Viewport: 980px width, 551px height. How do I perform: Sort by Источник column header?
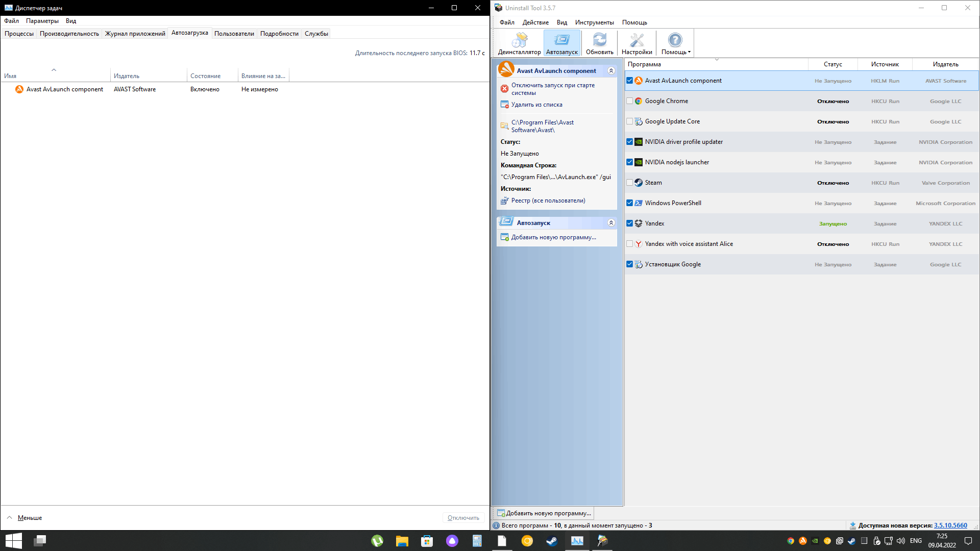click(x=885, y=64)
